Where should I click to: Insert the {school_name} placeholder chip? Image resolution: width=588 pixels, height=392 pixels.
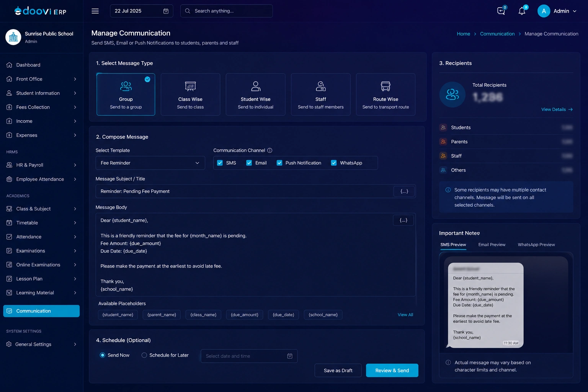pyautogui.click(x=323, y=315)
